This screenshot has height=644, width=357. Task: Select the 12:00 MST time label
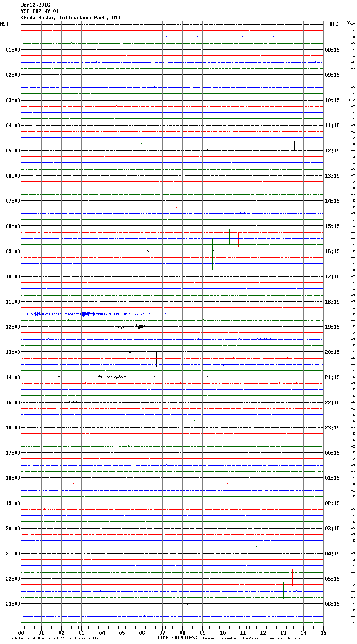point(13,327)
